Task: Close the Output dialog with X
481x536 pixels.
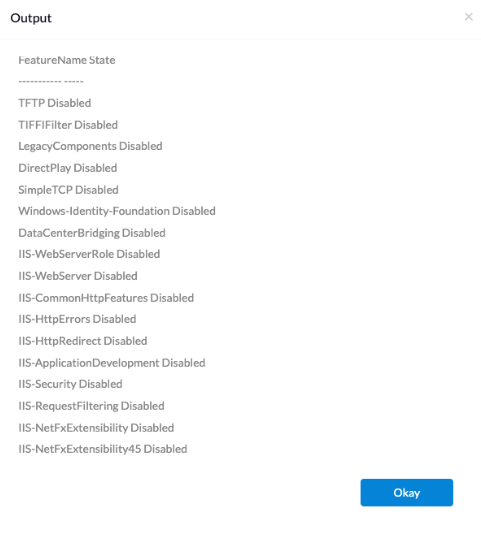Action: coord(468,16)
